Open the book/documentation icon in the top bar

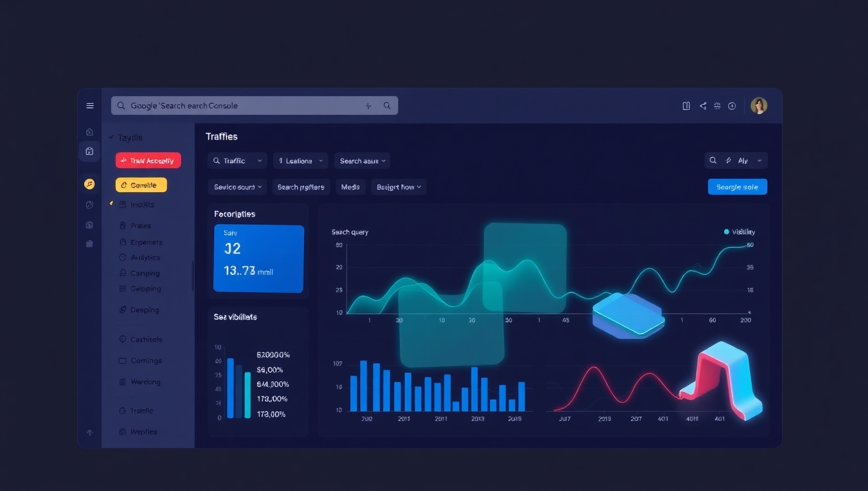(x=686, y=105)
